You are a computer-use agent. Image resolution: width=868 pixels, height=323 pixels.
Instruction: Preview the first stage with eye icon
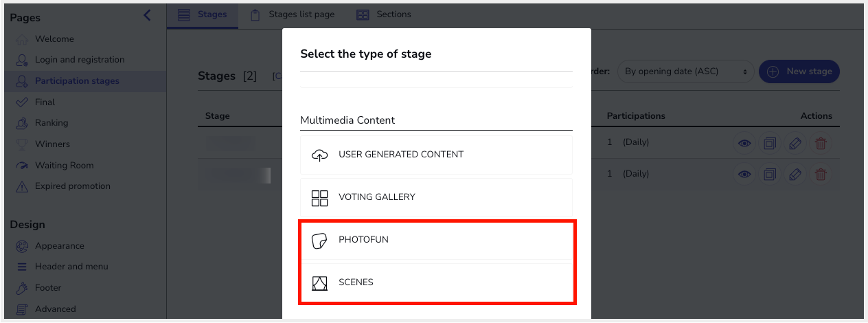(744, 143)
